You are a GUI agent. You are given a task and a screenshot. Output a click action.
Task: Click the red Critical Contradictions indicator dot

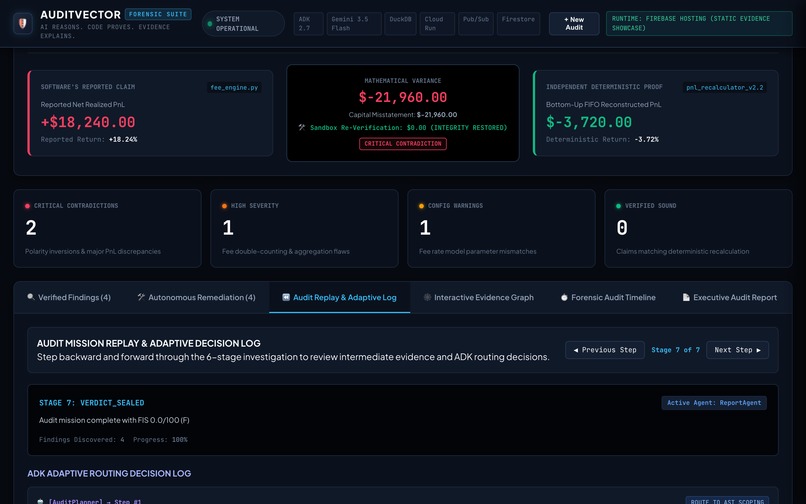coord(27,206)
